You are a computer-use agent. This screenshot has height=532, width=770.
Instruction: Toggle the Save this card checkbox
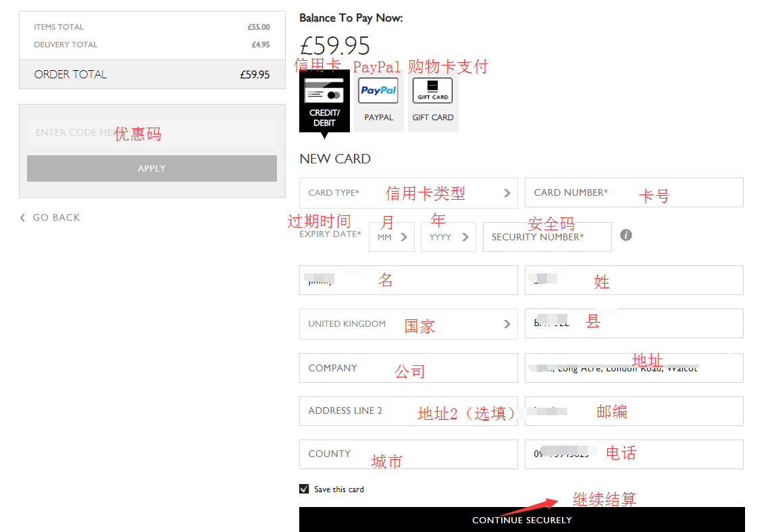tap(304, 489)
